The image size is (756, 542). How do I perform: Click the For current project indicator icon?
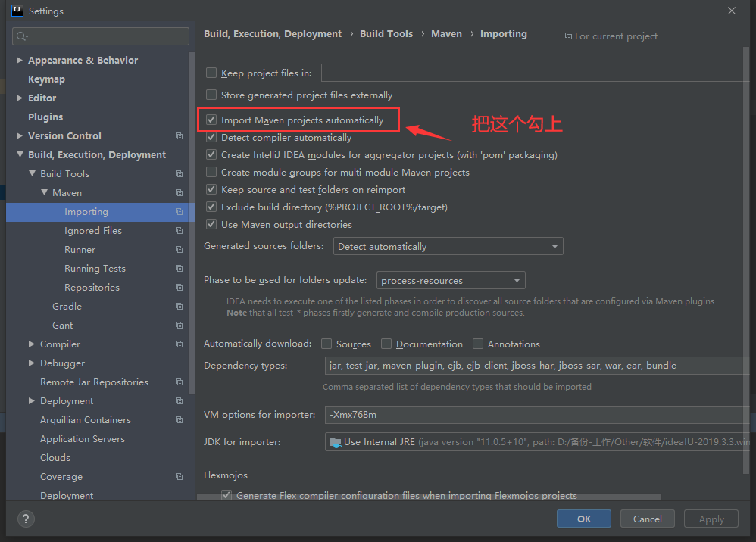pyautogui.click(x=568, y=36)
